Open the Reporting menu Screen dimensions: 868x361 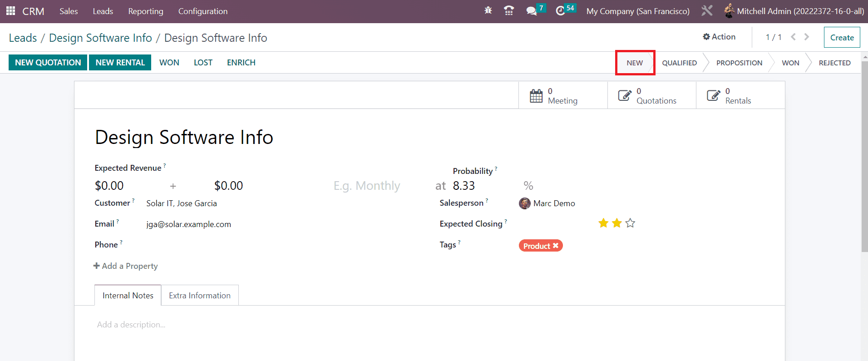click(x=145, y=11)
